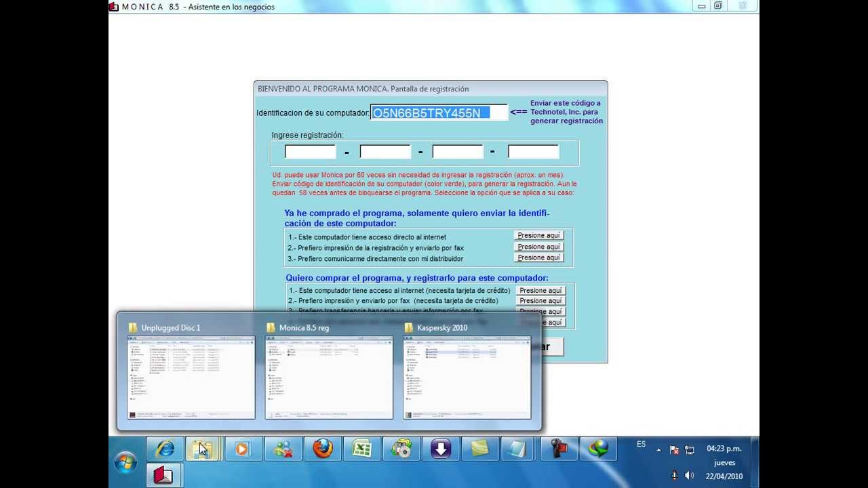
Task: Open Internet Explorer from the taskbar
Action: pos(165,449)
